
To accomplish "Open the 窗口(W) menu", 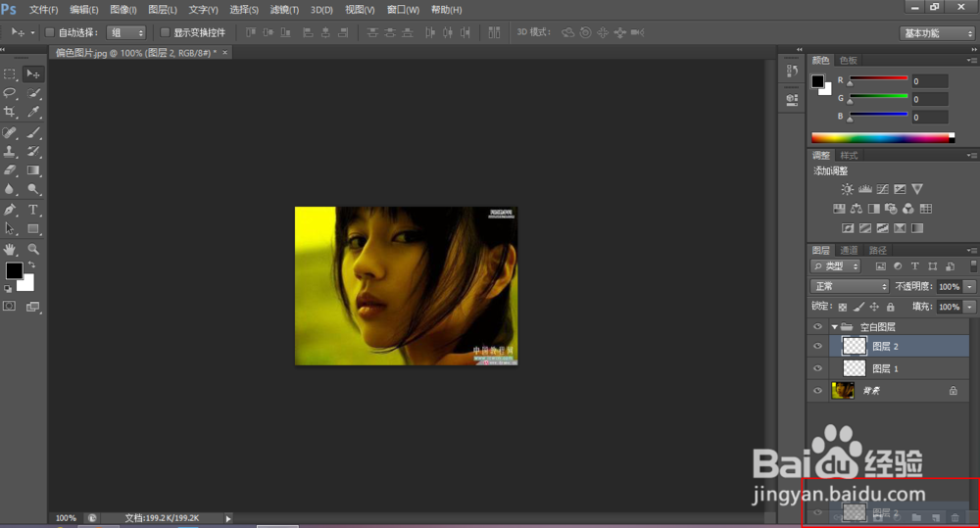I will [403, 10].
